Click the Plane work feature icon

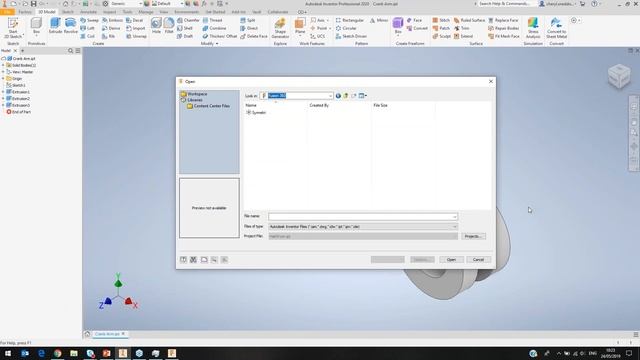pyautogui.click(x=300, y=26)
